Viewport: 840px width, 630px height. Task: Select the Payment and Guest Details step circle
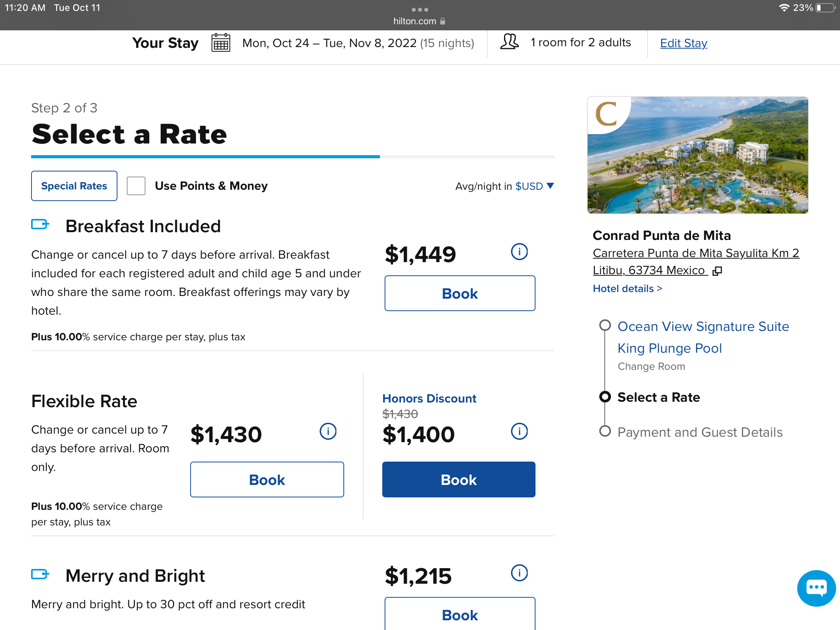tap(605, 431)
